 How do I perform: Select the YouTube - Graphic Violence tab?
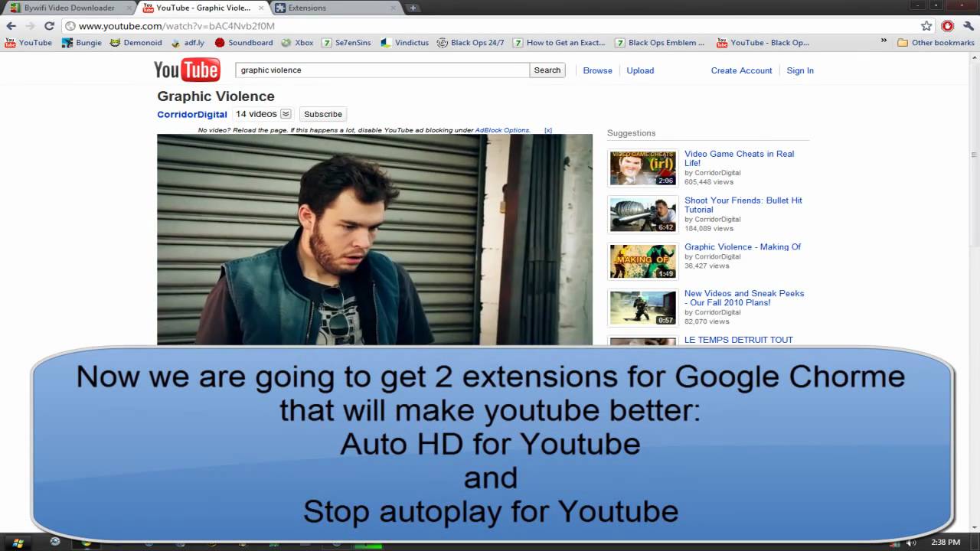tap(203, 8)
